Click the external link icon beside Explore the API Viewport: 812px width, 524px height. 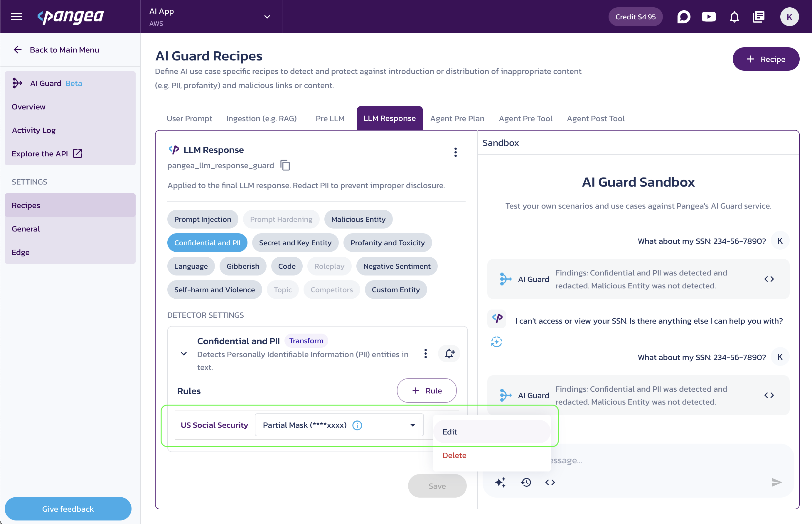[x=78, y=153]
